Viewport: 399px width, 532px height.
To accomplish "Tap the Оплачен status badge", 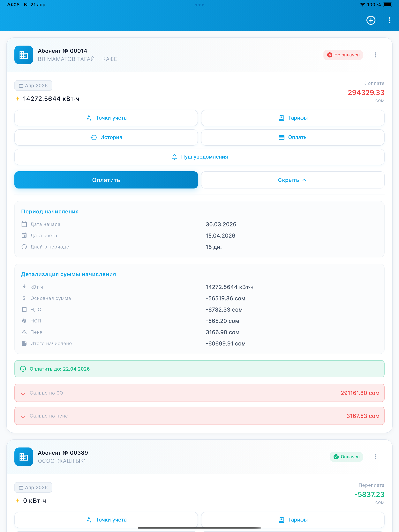I will pyautogui.click(x=346, y=457).
